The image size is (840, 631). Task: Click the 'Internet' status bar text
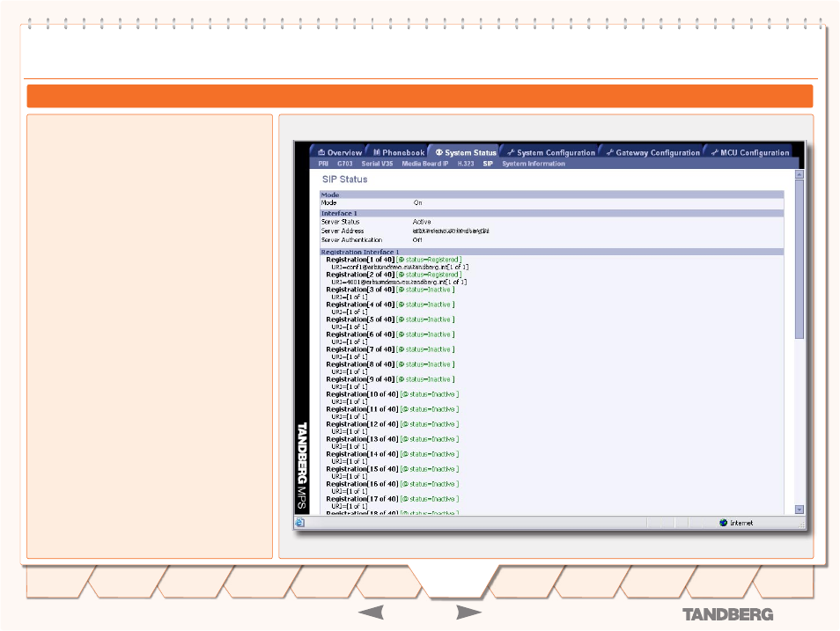[x=741, y=523]
